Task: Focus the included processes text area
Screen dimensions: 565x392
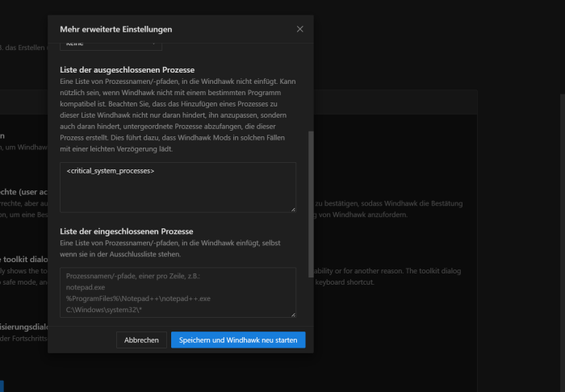Action: pyautogui.click(x=178, y=292)
